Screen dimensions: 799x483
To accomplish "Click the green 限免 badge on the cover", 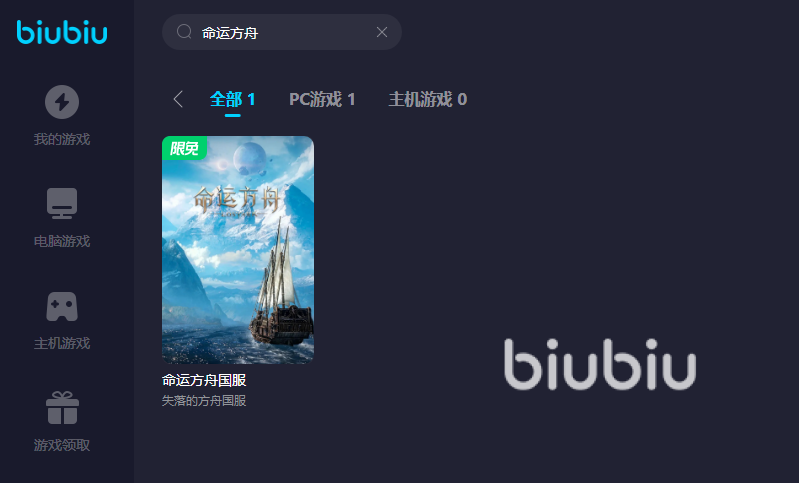I will (184, 148).
